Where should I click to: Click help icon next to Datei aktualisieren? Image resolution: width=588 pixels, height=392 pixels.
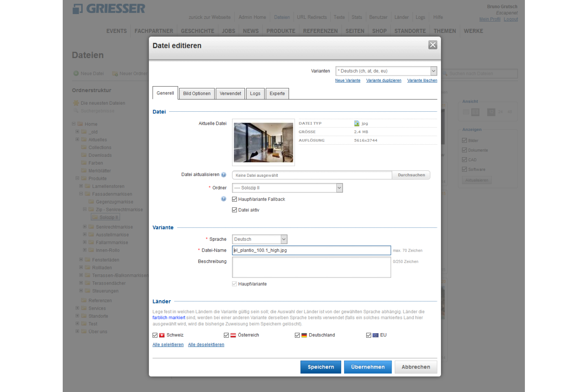223,175
